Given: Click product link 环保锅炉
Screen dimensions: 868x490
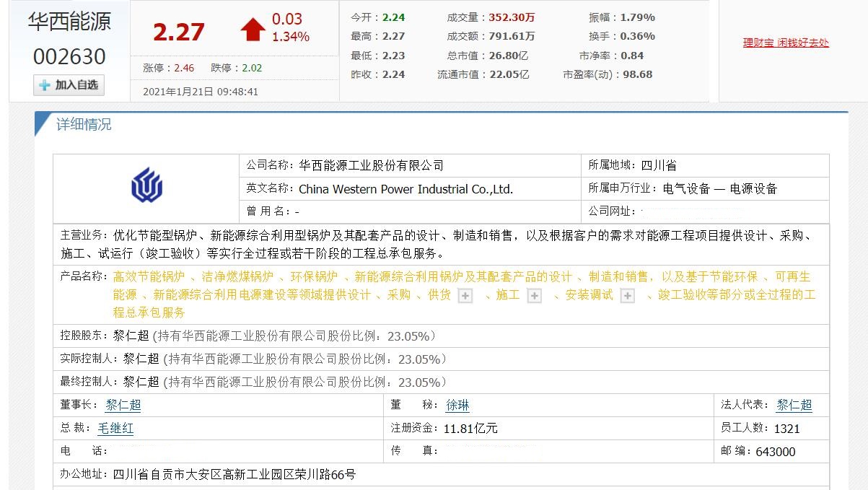Looking at the screenshot, I should click(x=314, y=276).
